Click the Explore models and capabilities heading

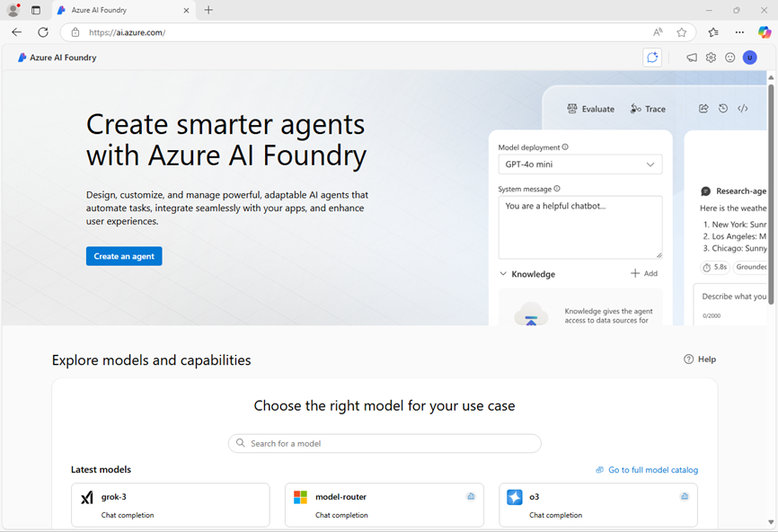(x=151, y=359)
